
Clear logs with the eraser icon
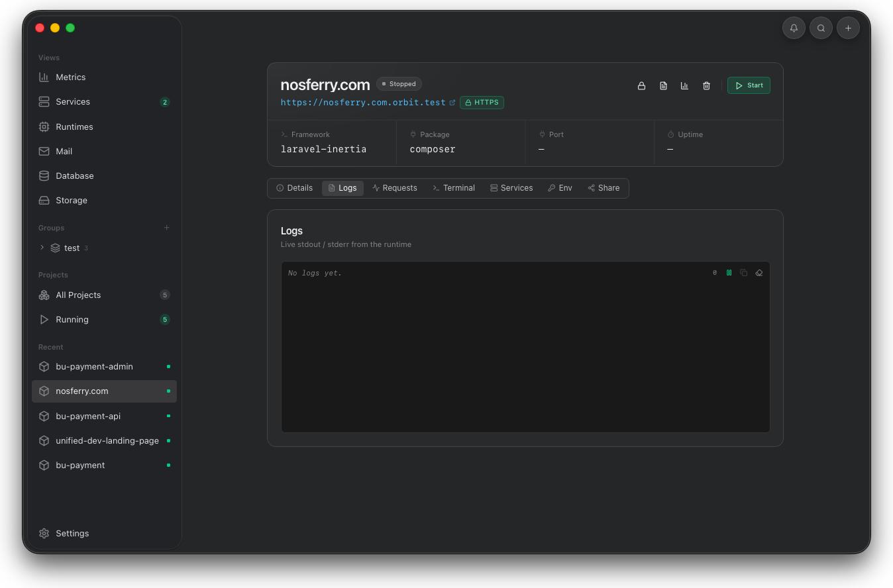coord(759,273)
